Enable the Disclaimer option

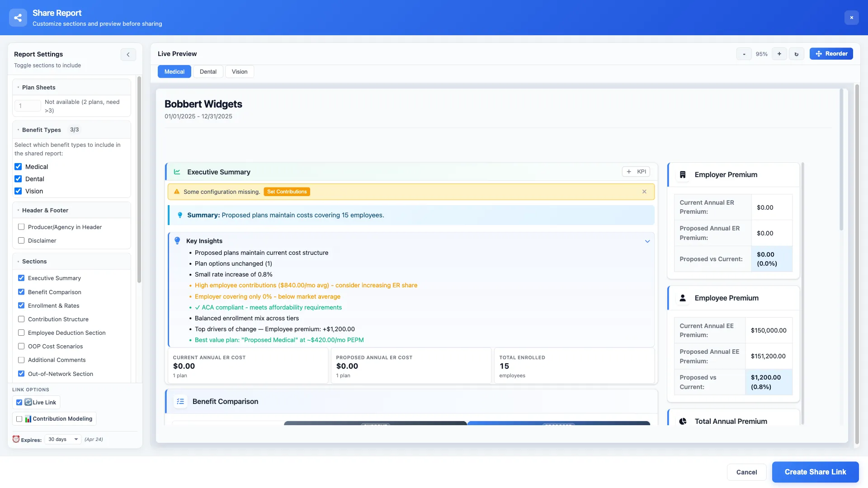(x=21, y=240)
